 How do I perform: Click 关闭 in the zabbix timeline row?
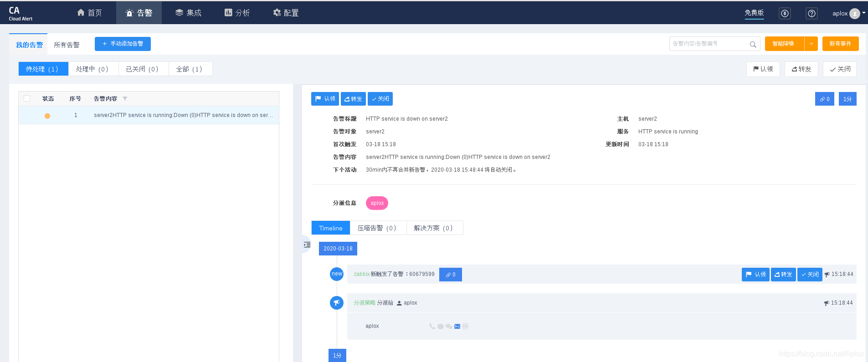[810, 275]
